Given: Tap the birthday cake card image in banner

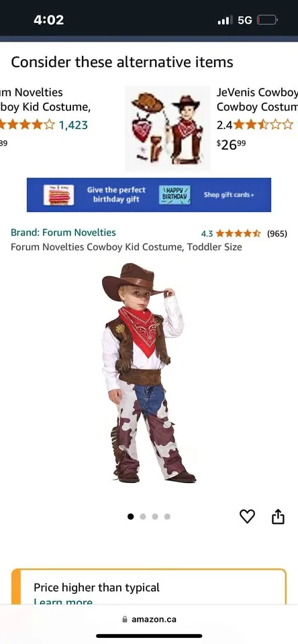Looking at the screenshot, I should (x=59, y=195).
